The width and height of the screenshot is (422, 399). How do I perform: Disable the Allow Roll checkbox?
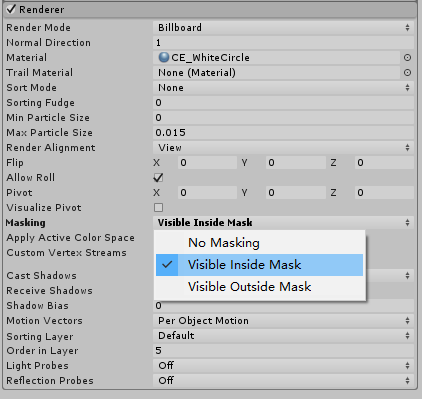point(159,178)
